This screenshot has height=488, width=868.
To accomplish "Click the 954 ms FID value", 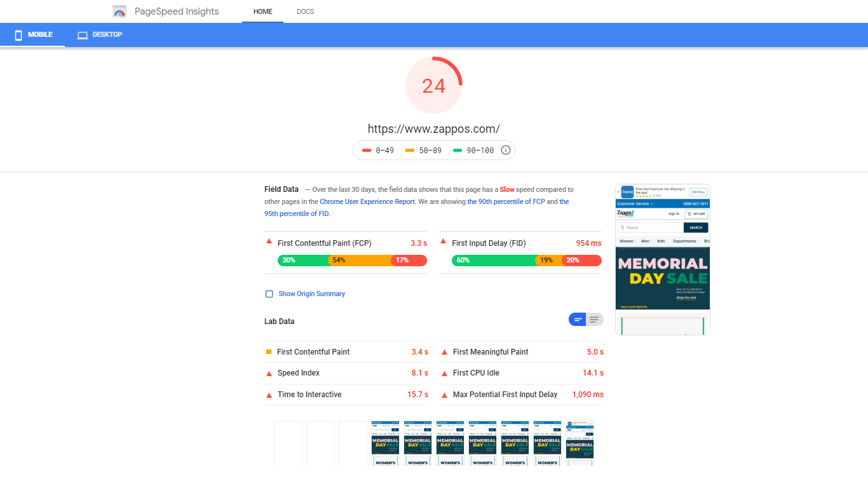I will [x=588, y=243].
